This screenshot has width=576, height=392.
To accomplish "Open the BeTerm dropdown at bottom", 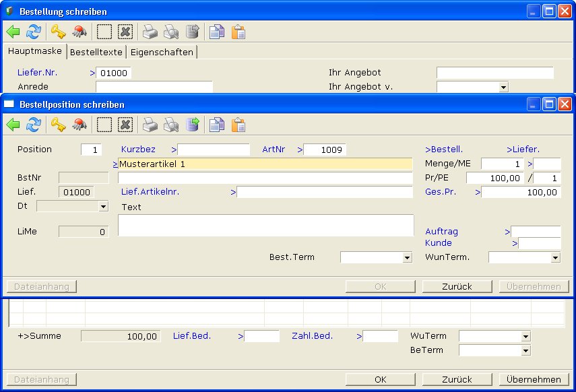I will pyautogui.click(x=525, y=350).
